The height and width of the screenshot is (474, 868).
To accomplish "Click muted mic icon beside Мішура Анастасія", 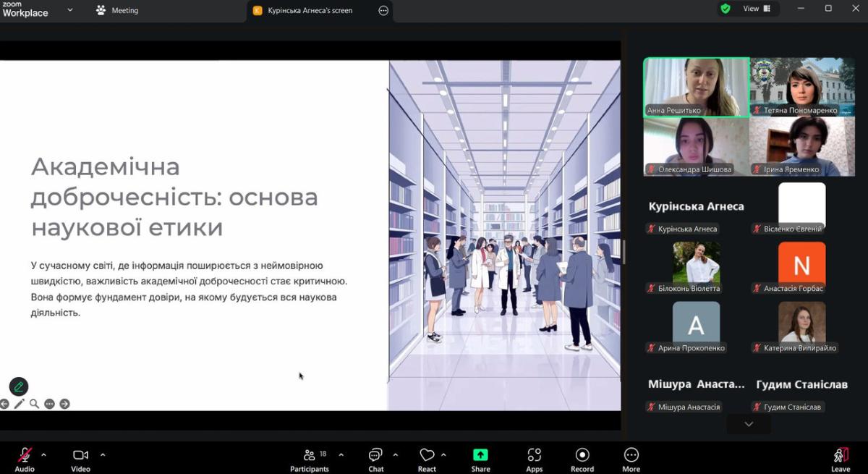I will coord(652,407).
